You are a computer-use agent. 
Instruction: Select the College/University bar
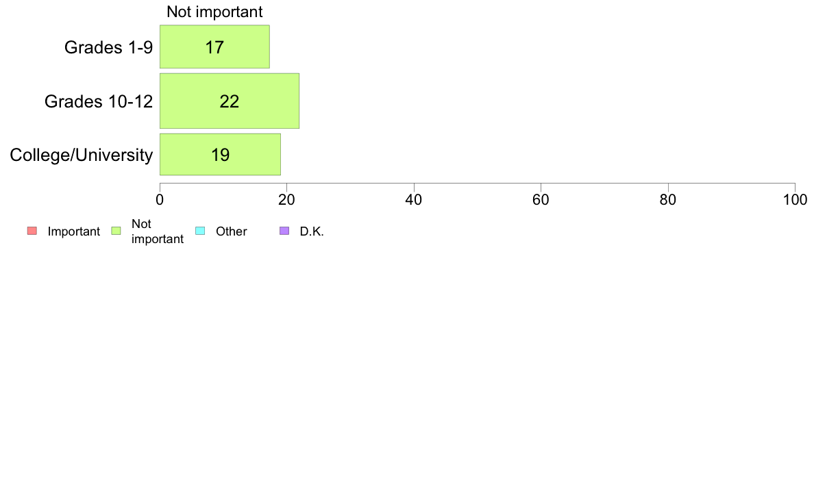tap(220, 154)
